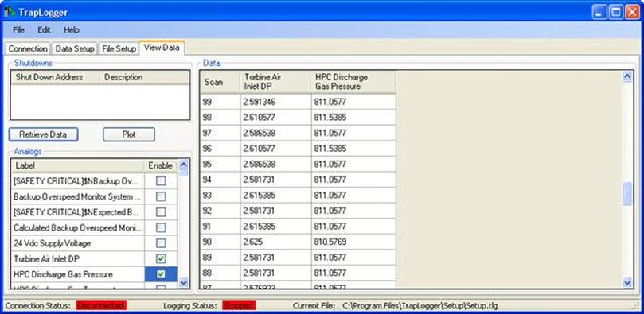
Task: Click the Scan column header
Action: pyautogui.click(x=221, y=82)
